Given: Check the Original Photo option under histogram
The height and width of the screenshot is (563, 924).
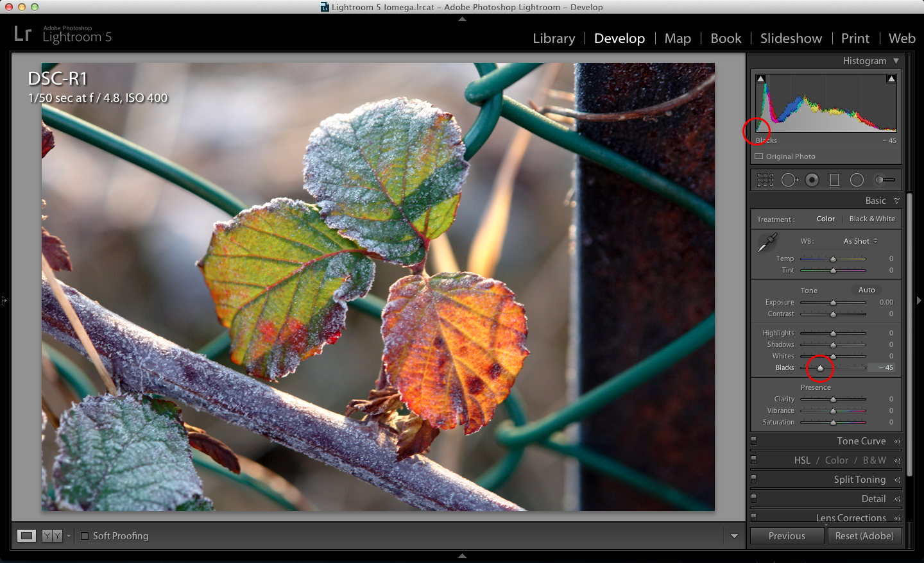Looking at the screenshot, I should [x=758, y=156].
